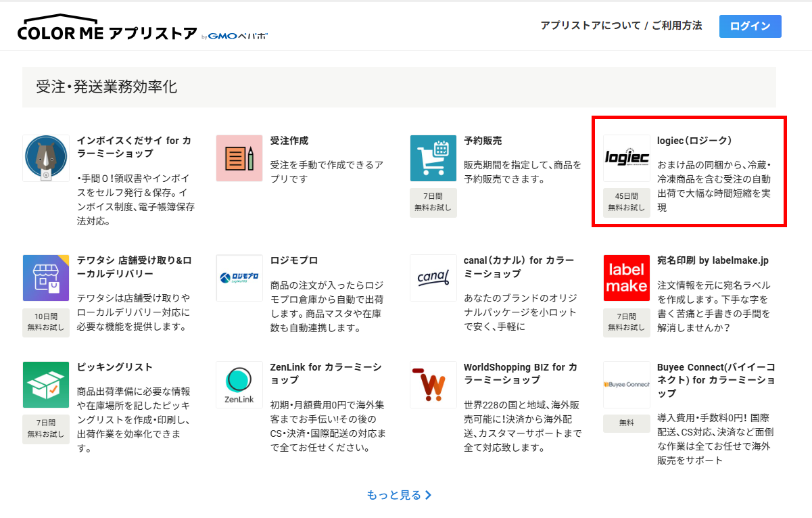The height and width of the screenshot is (518, 812).
Task: Click the 受注・発送業務効率化 section heading
Action: (106, 87)
